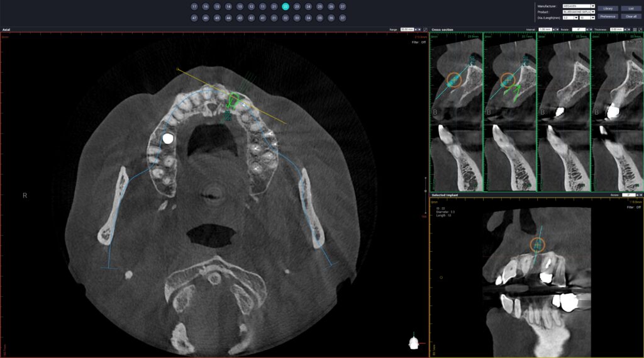The height and width of the screenshot is (358, 644).
Task: Select tooth number 27 in upper row
Action: pos(342,6)
